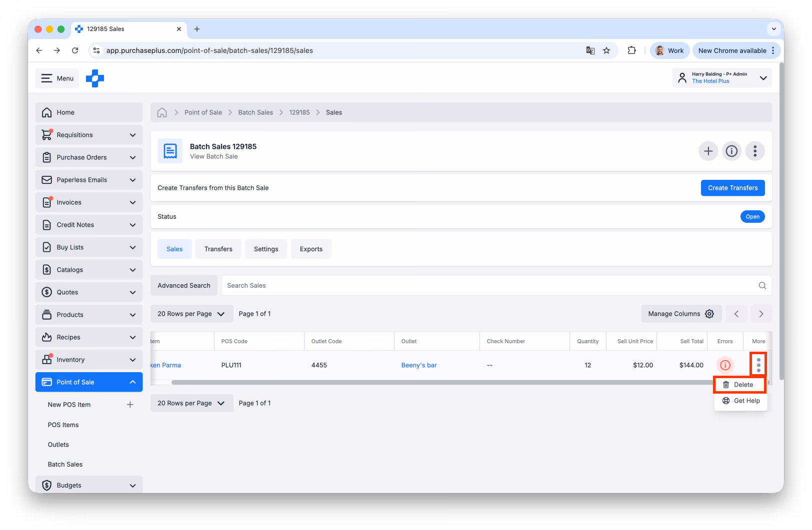The height and width of the screenshot is (530, 812).
Task: Click the Work profile chip
Action: [669, 50]
